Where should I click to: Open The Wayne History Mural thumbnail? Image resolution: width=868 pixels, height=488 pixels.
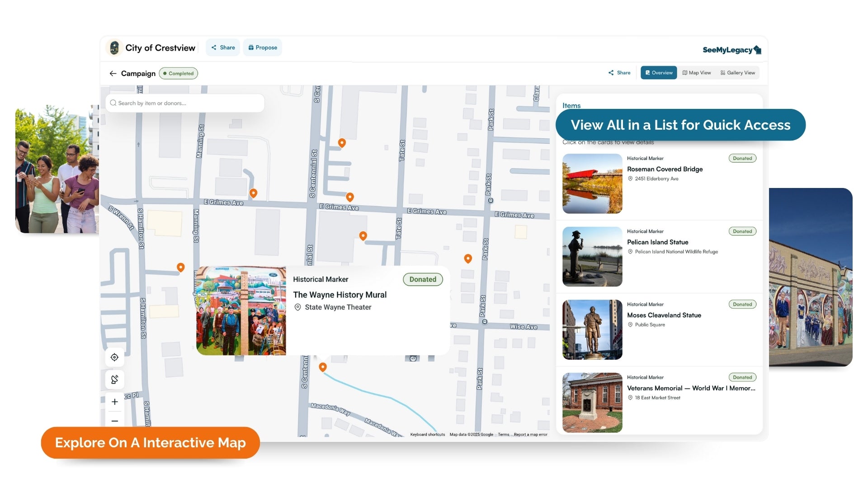point(241,310)
